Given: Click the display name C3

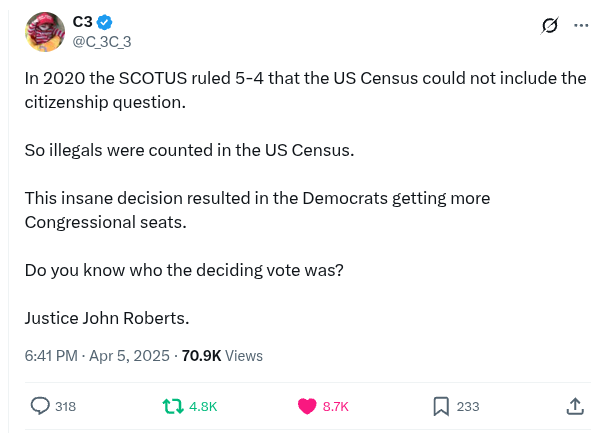Looking at the screenshot, I should [x=84, y=22].
